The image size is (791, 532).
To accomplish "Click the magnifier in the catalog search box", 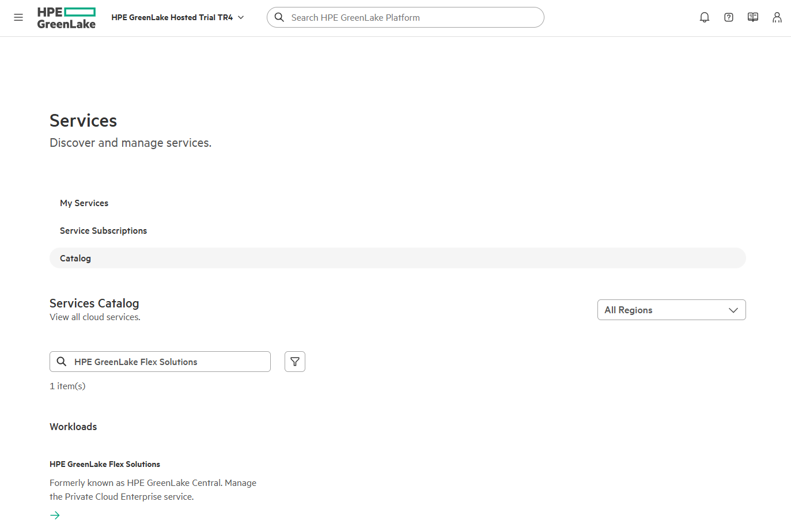I will click(x=62, y=362).
